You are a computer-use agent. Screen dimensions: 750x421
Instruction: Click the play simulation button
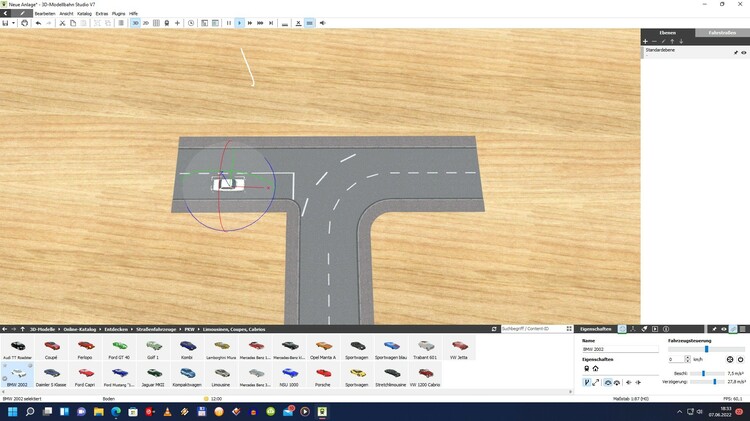pyautogui.click(x=240, y=23)
